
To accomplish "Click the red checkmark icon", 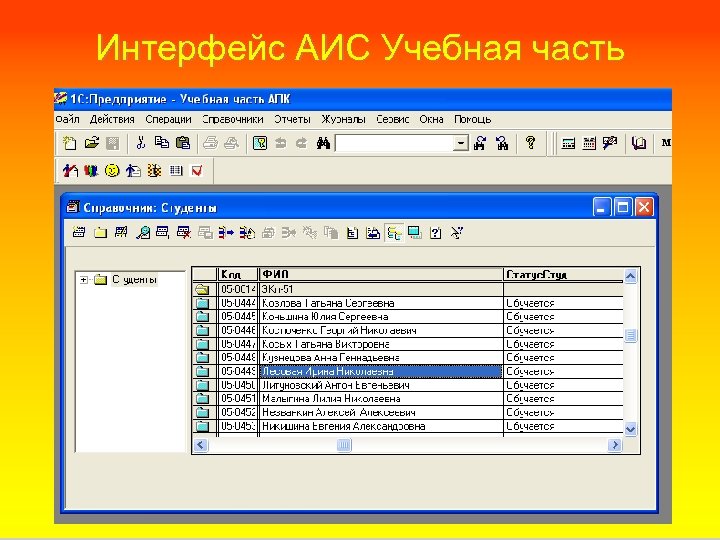I will tap(197, 171).
